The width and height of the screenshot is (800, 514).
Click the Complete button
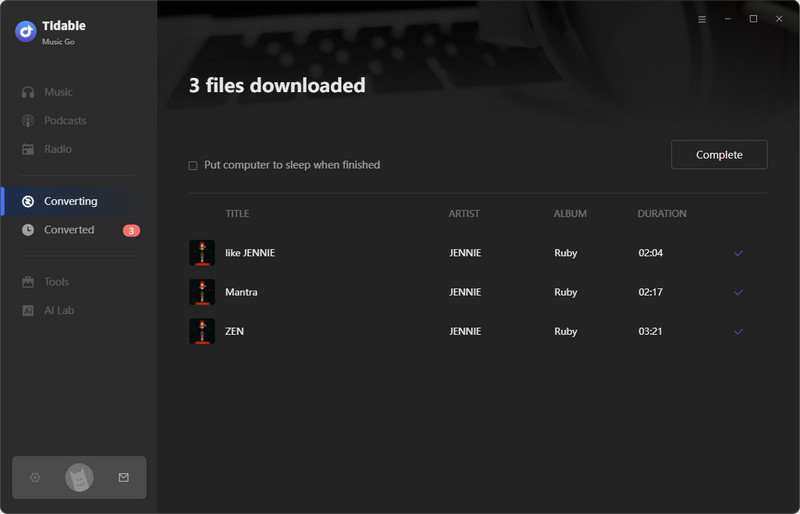pyautogui.click(x=719, y=155)
